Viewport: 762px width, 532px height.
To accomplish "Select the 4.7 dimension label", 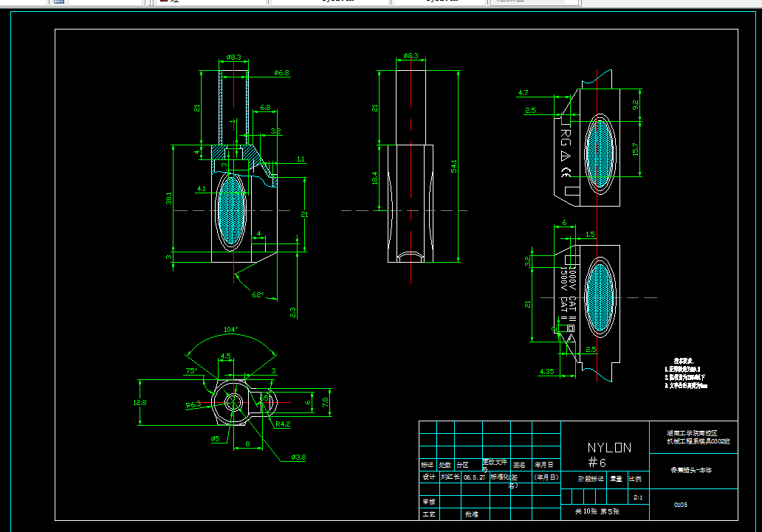I will point(523,93).
